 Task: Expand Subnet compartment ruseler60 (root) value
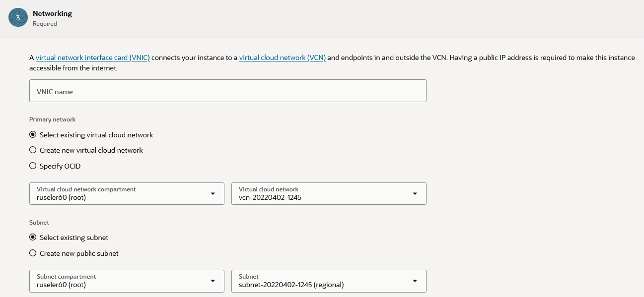[x=119, y=284]
